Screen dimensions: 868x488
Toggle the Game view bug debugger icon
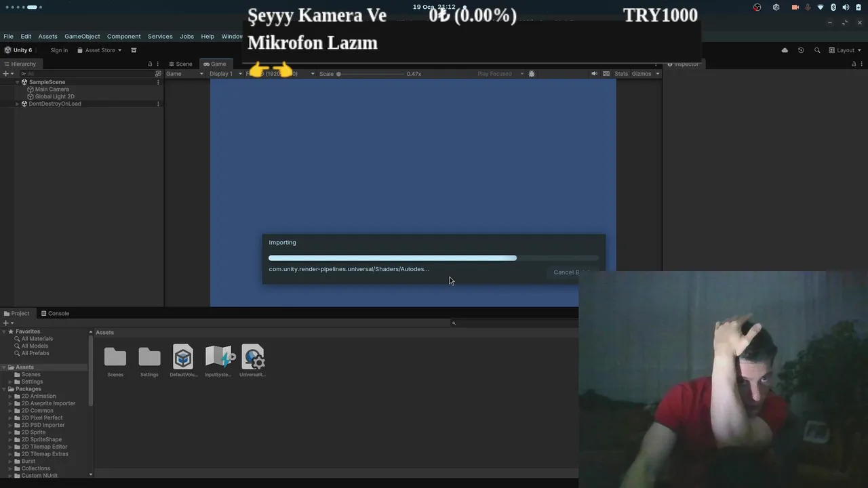532,74
